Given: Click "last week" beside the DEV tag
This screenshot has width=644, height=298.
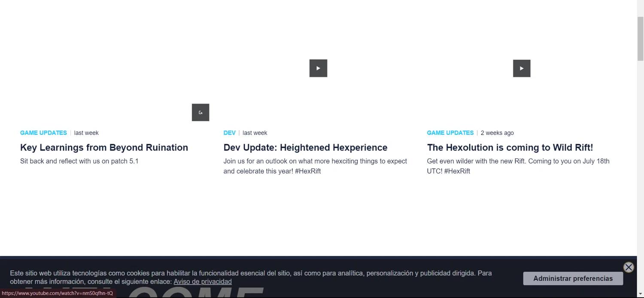Looking at the screenshot, I should coord(255,133).
